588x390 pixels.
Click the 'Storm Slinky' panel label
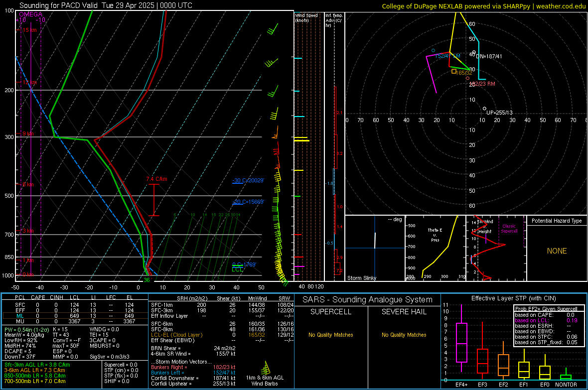[361, 278]
